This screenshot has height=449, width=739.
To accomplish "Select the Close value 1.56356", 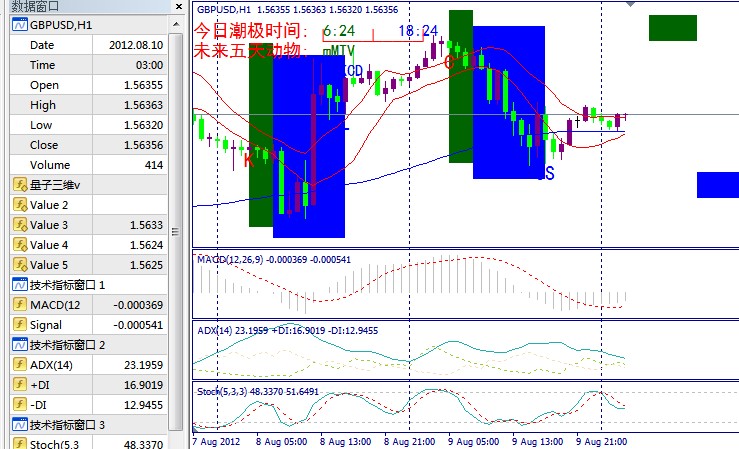I will point(143,145).
